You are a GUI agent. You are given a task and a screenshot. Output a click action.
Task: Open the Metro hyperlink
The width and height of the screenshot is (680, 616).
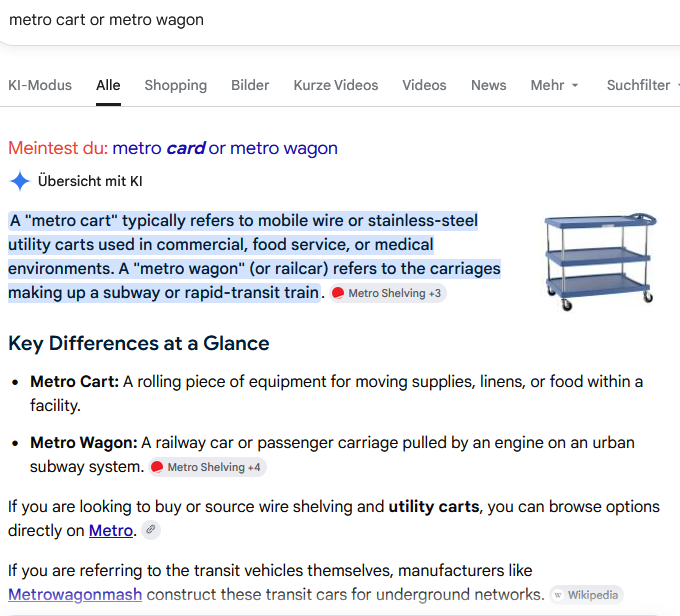[111, 531]
